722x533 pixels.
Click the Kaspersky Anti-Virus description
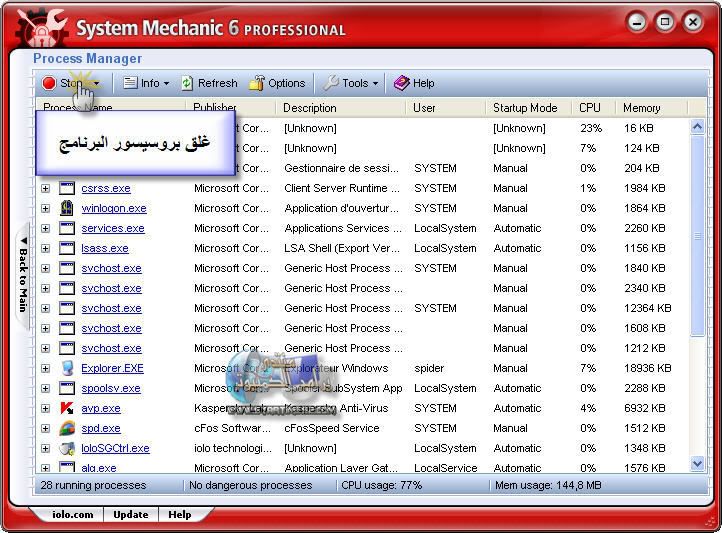pos(336,408)
